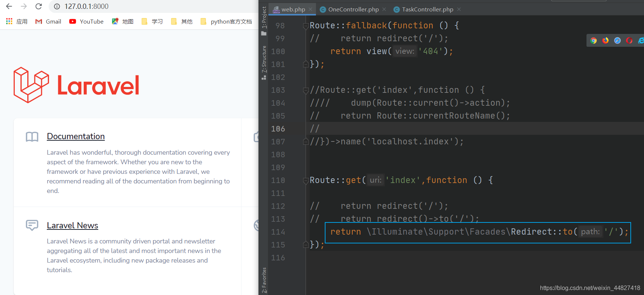Click line number 100 in the gutter

click(278, 52)
